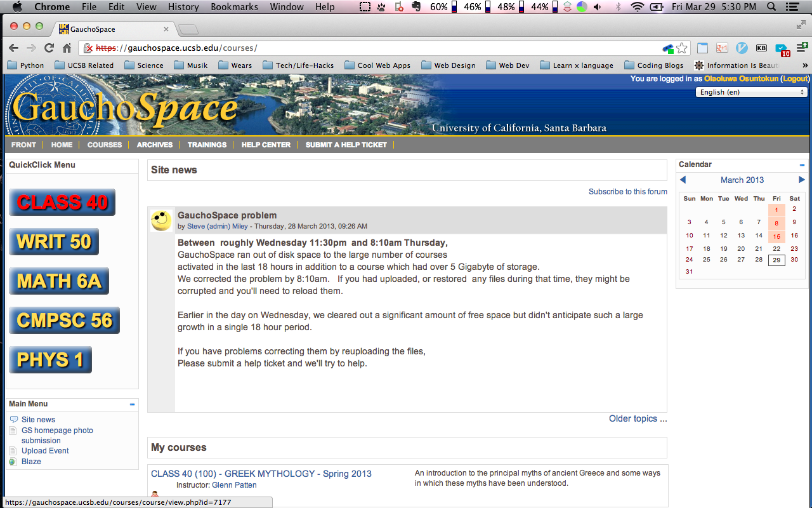Click the smiley avatar of Steve Miley
The width and height of the screenshot is (812, 508).
(x=161, y=220)
